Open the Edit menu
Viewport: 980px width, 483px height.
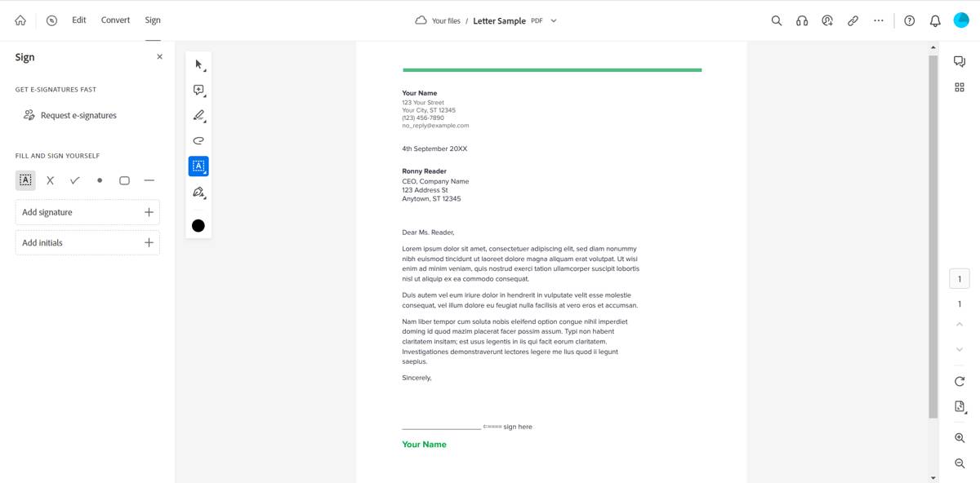coord(78,20)
